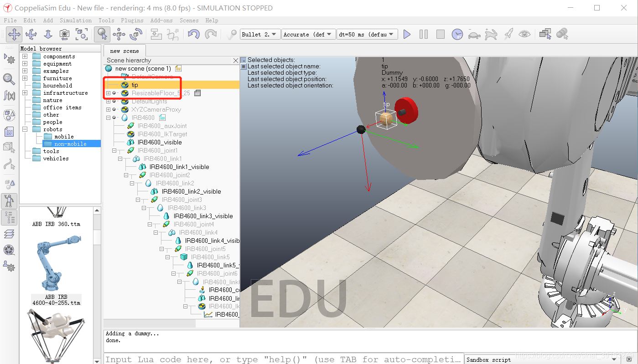
Task: Open the scripts page icon in sidebar
Action: click(x=9, y=132)
